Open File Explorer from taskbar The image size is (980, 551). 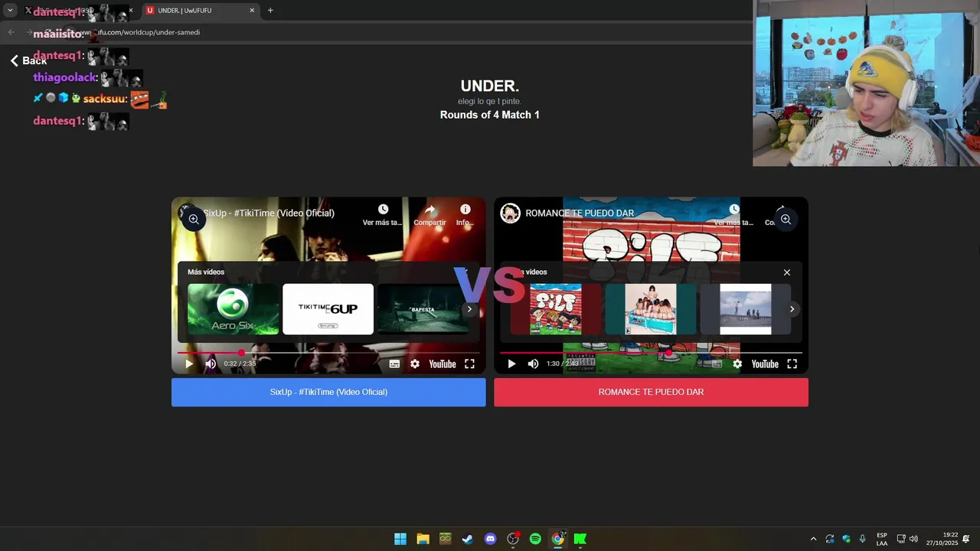pyautogui.click(x=423, y=539)
